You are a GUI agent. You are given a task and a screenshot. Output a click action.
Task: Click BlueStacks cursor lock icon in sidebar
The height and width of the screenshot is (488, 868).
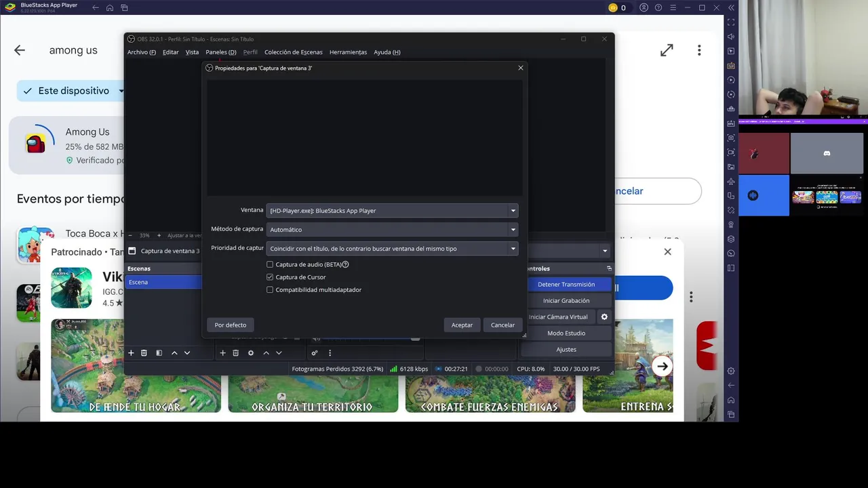coord(731,52)
